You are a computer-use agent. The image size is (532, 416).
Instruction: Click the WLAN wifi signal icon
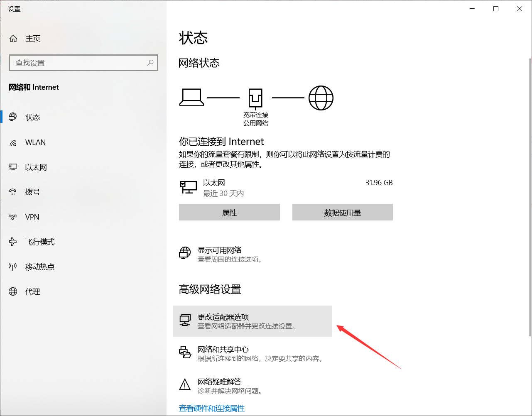pos(13,142)
